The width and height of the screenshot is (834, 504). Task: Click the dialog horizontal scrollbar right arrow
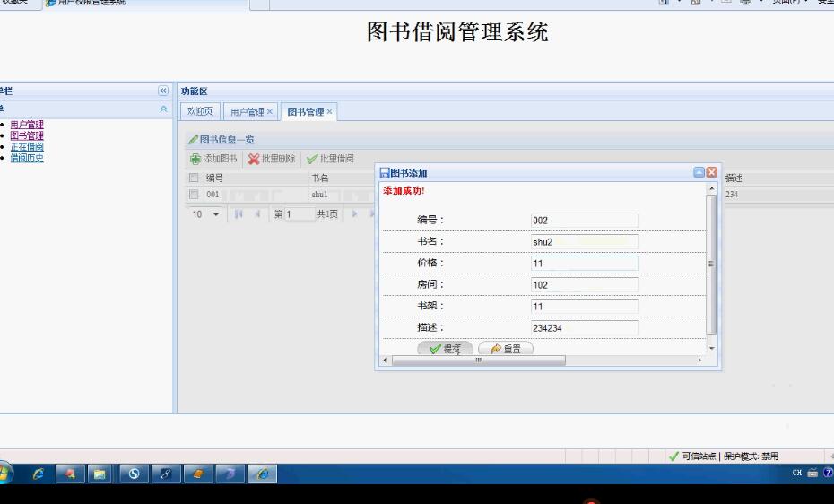point(699,361)
